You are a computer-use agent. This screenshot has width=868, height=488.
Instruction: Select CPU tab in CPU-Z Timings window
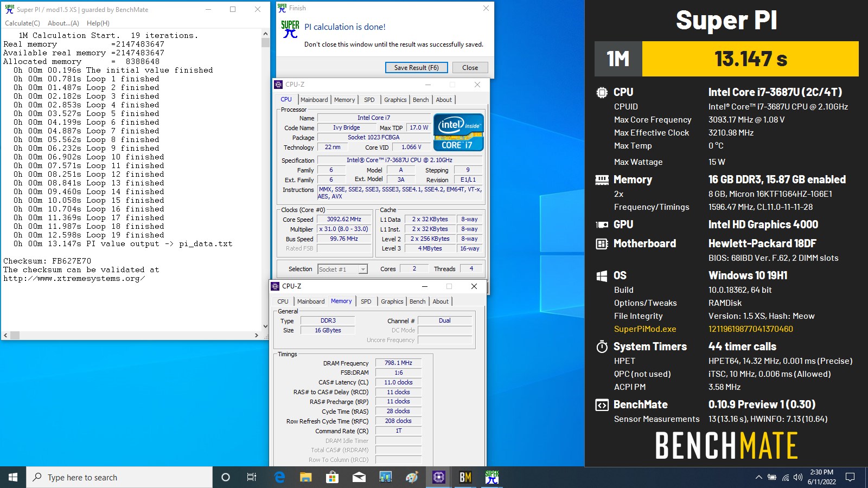[x=283, y=301]
